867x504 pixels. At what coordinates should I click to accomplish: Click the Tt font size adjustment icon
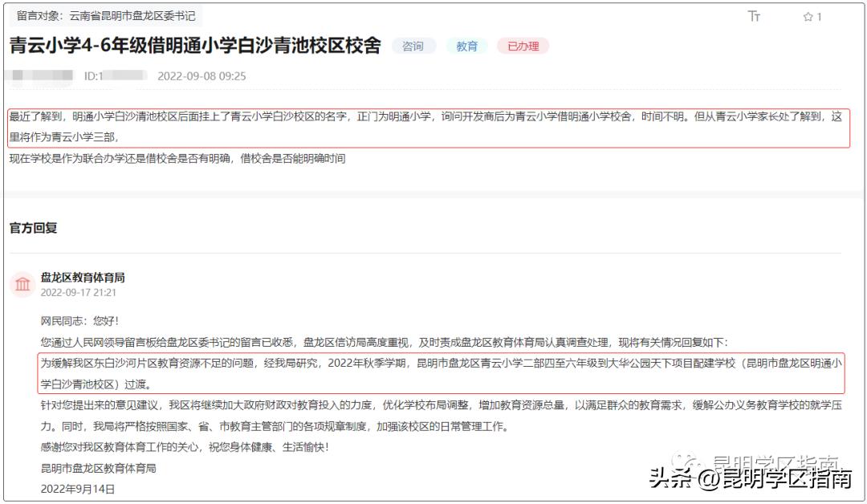tap(755, 15)
